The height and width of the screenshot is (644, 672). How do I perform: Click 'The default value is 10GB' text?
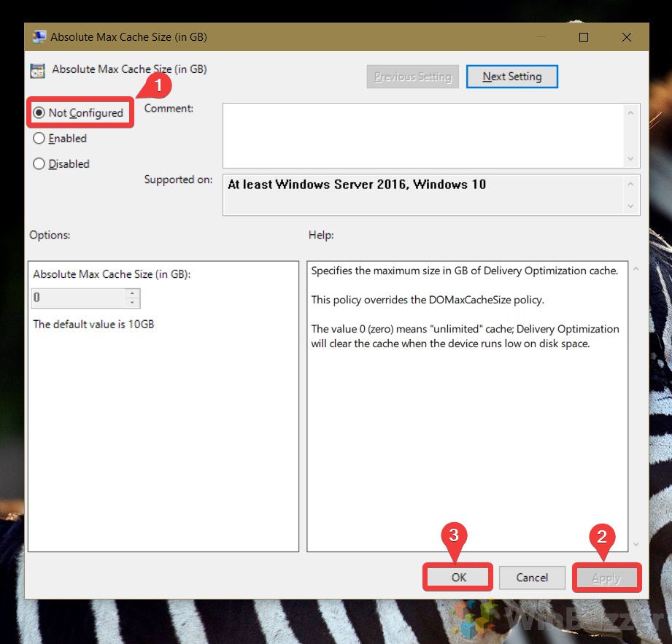(93, 325)
